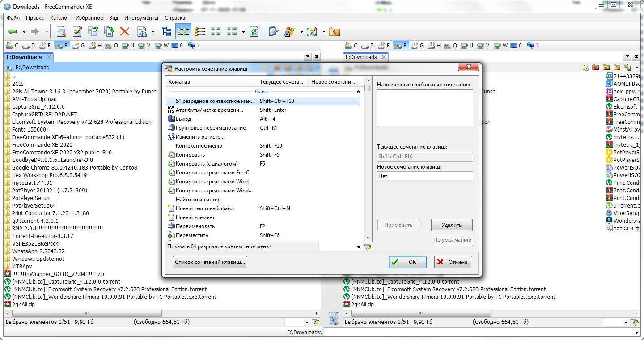
Task: Click the copy files toolbar icon
Action: [93, 32]
